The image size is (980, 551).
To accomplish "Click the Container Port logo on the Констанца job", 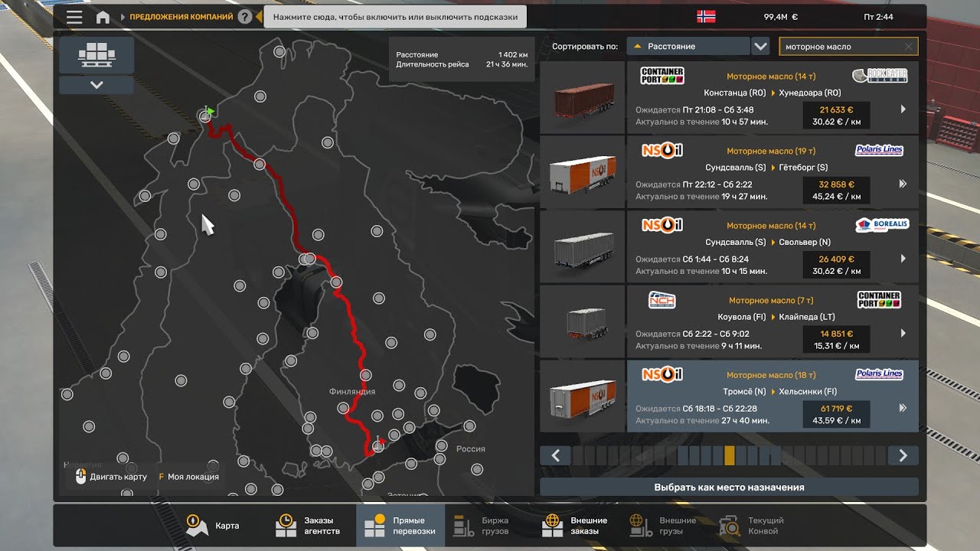I will coord(662,76).
